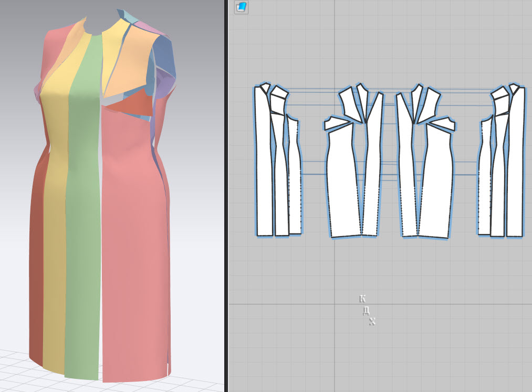
Task: Select the large wide body piece in the second 2D pattern group
Action: (x=343, y=183)
